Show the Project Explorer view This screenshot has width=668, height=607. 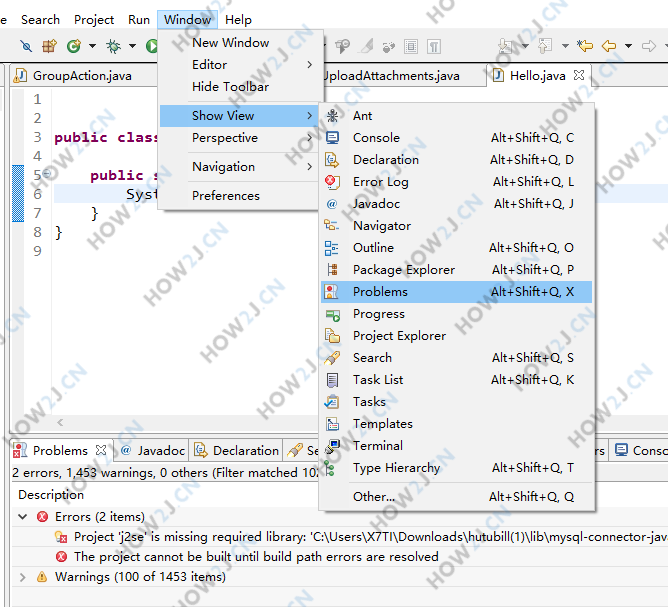tap(457, 336)
